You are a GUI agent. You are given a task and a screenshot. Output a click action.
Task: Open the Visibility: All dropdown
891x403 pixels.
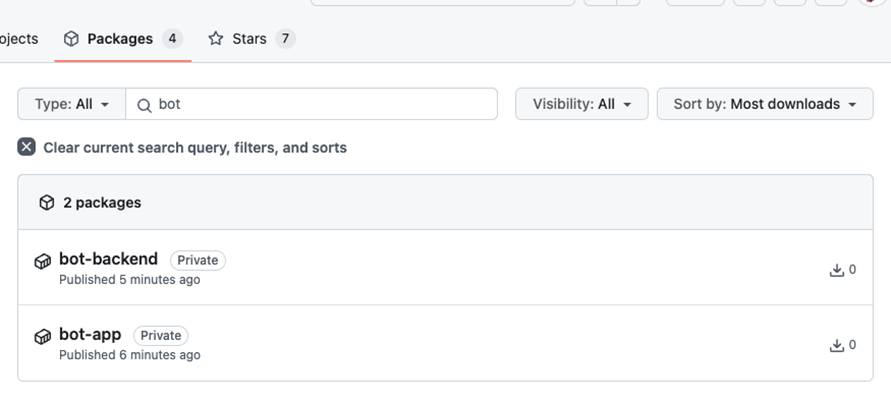point(581,104)
